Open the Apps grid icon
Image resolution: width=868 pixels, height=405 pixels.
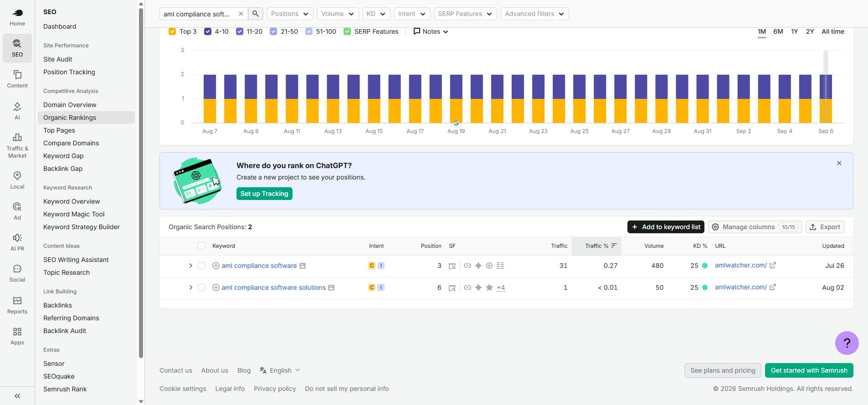[x=17, y=336]
